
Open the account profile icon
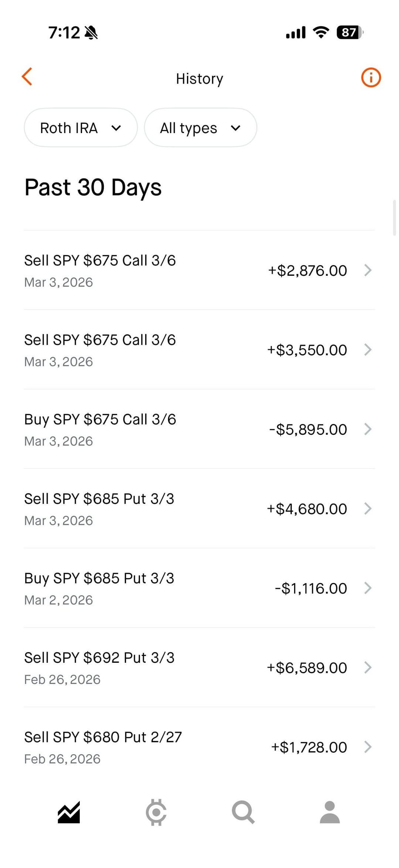pos(330,813)
